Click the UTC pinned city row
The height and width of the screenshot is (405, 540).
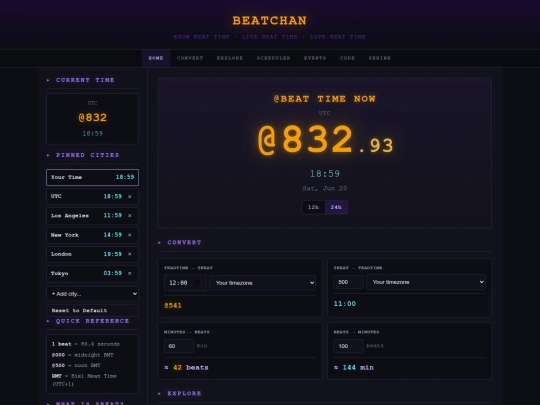click(93, 196)
